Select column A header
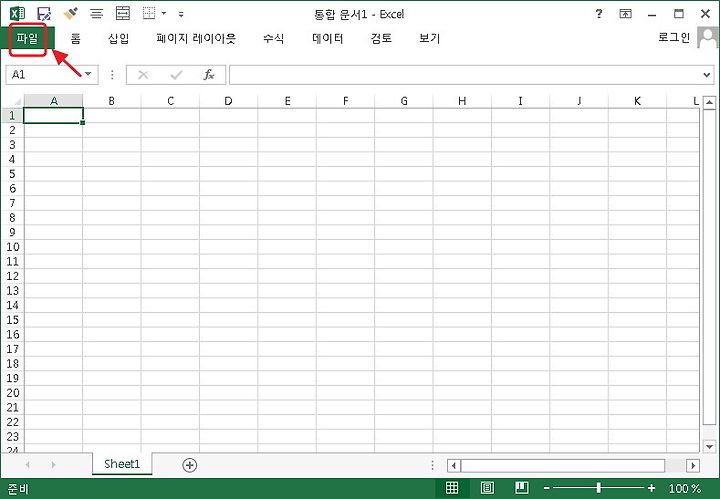Screen dimensions: 720x499 [53, 101]
